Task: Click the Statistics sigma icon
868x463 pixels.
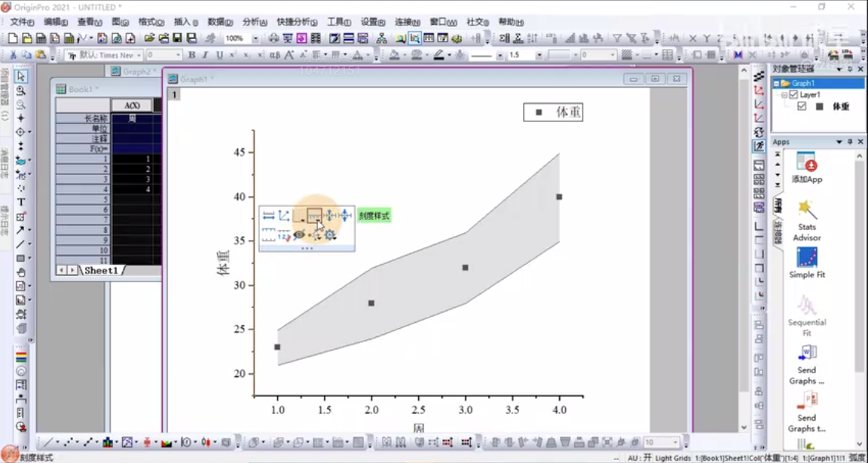Action: point(518,38)
